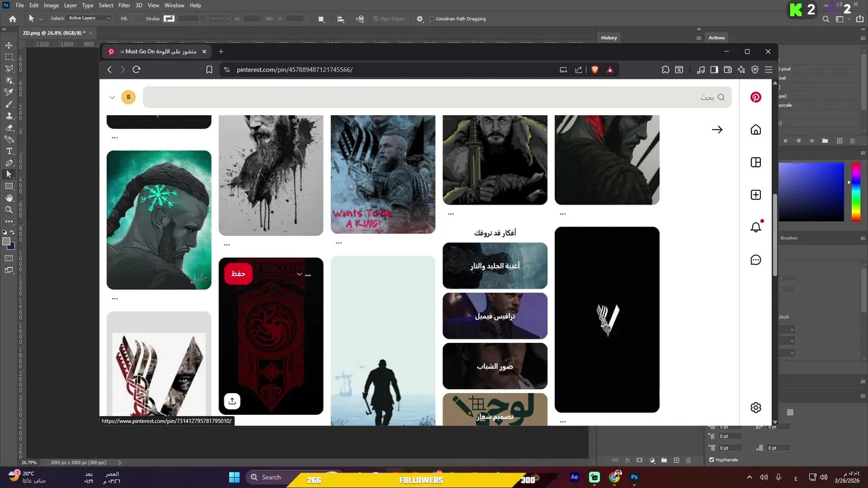Click the red save (حفظ) button
Viewport: 868px width, 488px height.
(x=238, y=274)
